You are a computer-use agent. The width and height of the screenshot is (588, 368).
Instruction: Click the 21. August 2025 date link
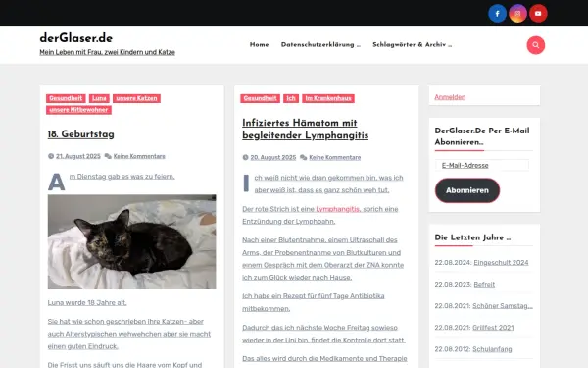click(x=78, y=156)
